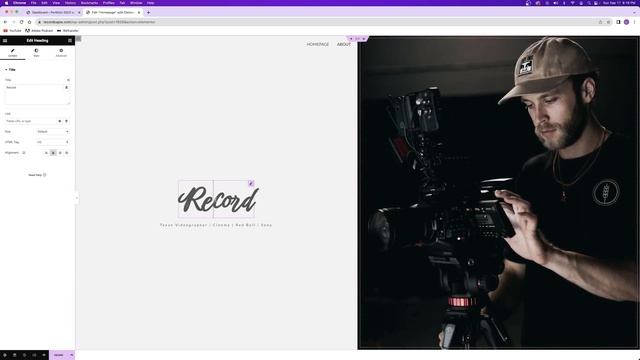This screenshot has width=640, height=360.
Task: Open File menu
Action: [33, 3]
